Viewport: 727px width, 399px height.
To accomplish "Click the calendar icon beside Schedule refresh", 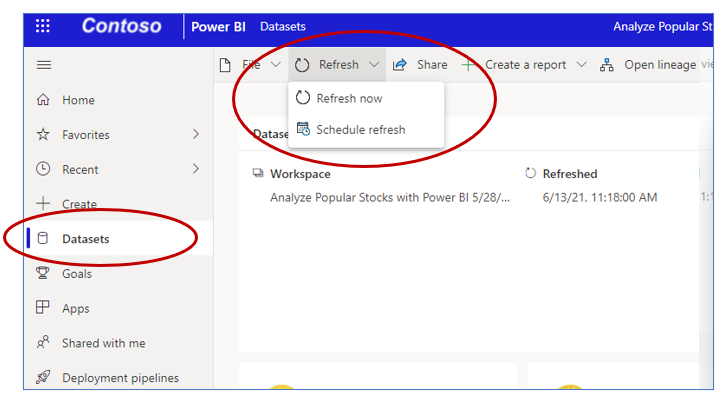I will click(x=303, y=129).
